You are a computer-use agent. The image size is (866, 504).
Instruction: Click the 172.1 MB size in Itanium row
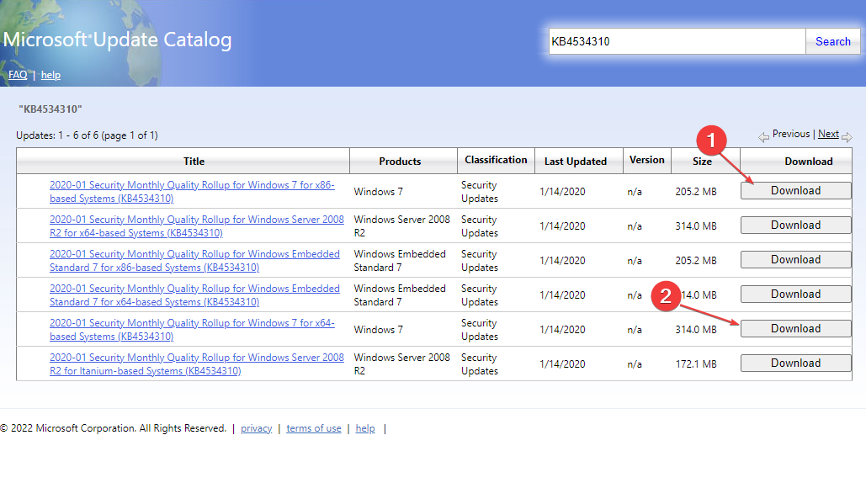pos(696,363)
